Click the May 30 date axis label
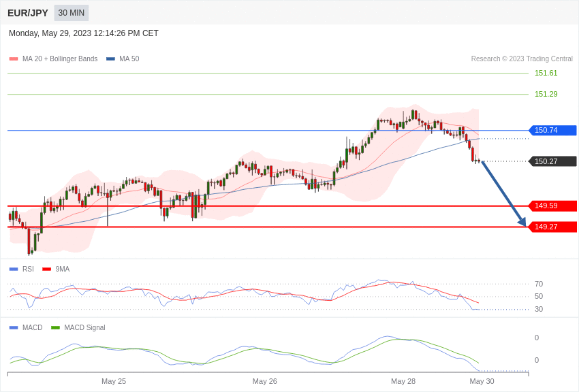 482,381
